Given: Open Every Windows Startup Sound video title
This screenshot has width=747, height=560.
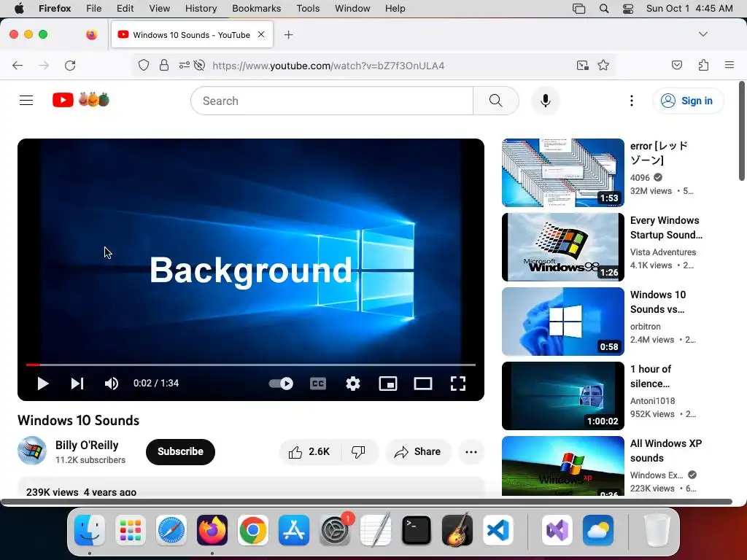Looking at the screenshot, I should point(666,227).
